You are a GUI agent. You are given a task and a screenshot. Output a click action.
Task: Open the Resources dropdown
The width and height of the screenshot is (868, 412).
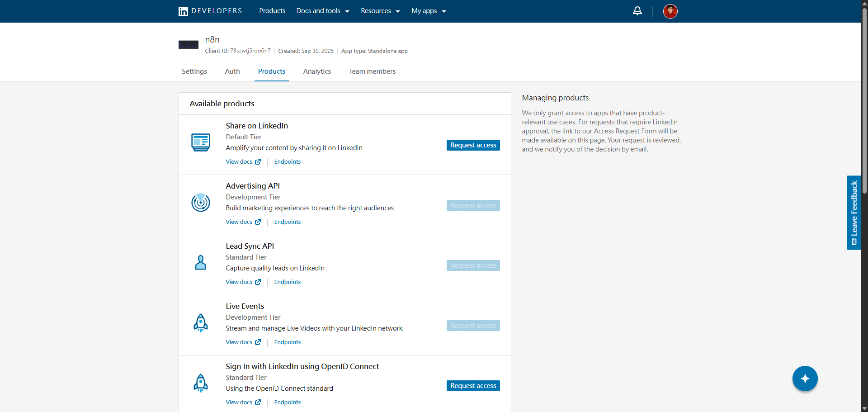tap(380, 11)
